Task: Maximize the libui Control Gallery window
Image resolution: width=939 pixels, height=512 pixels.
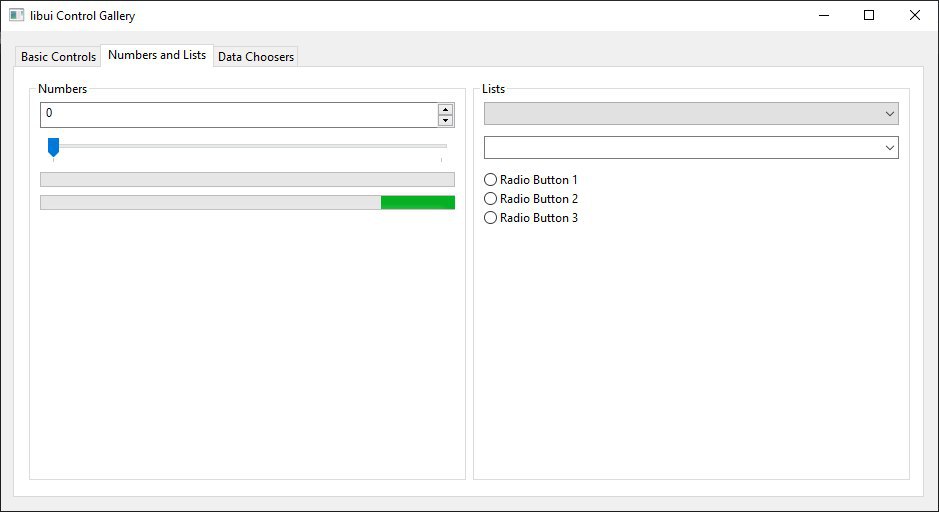Action: click(x=869, y=16)
